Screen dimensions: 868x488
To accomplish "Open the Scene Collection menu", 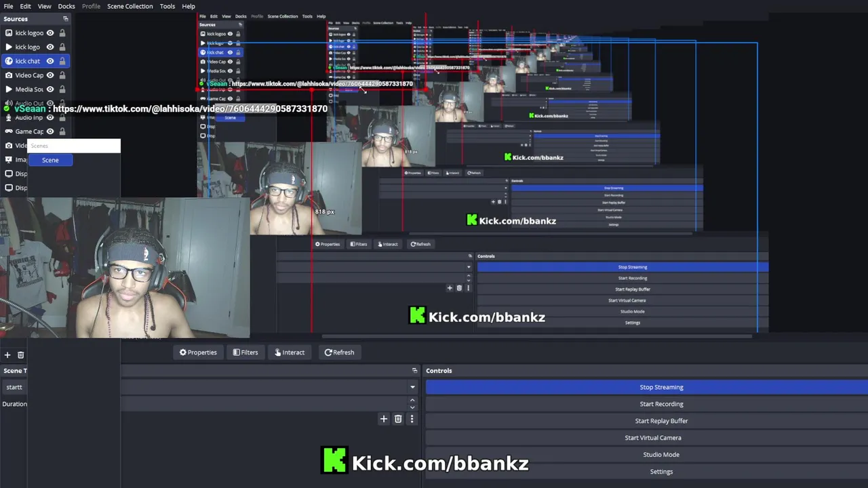I will [x=130, y=6].
